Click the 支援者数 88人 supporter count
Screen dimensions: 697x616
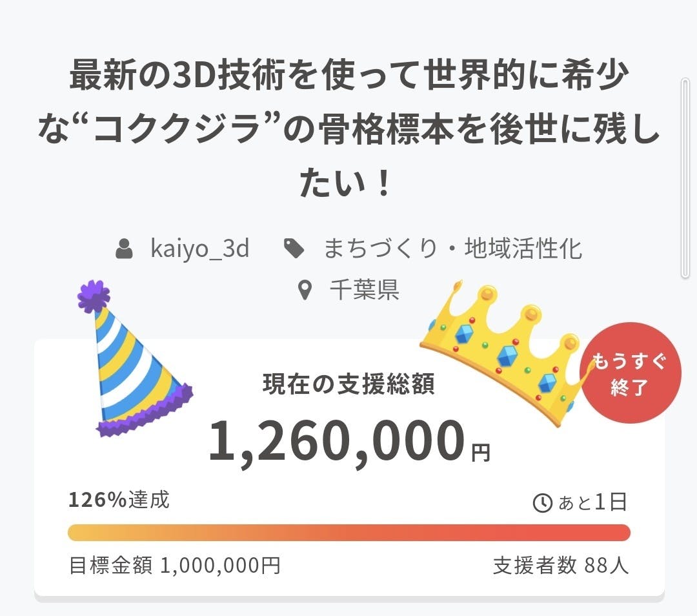tap(560, 566)
